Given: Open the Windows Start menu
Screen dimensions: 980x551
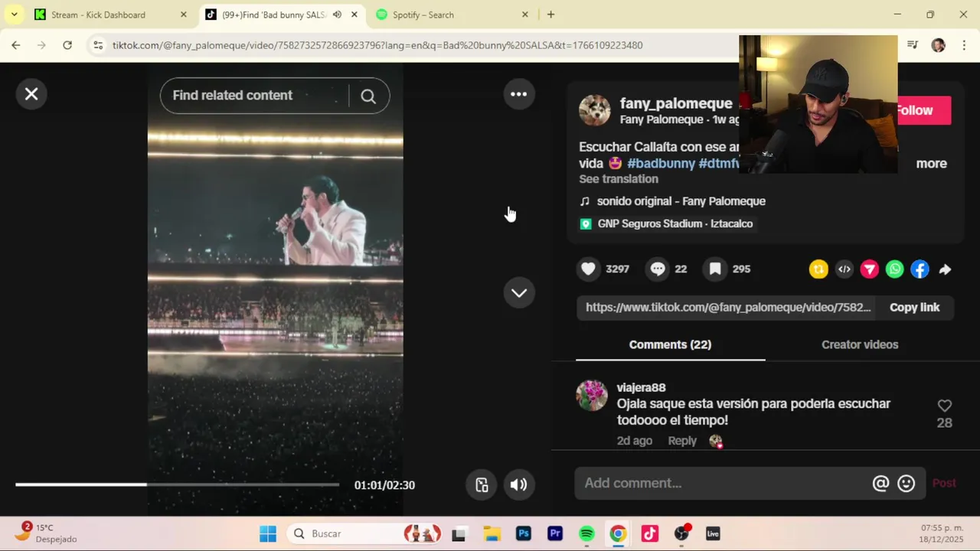Looking at the screenshot, I should point(268,533).
